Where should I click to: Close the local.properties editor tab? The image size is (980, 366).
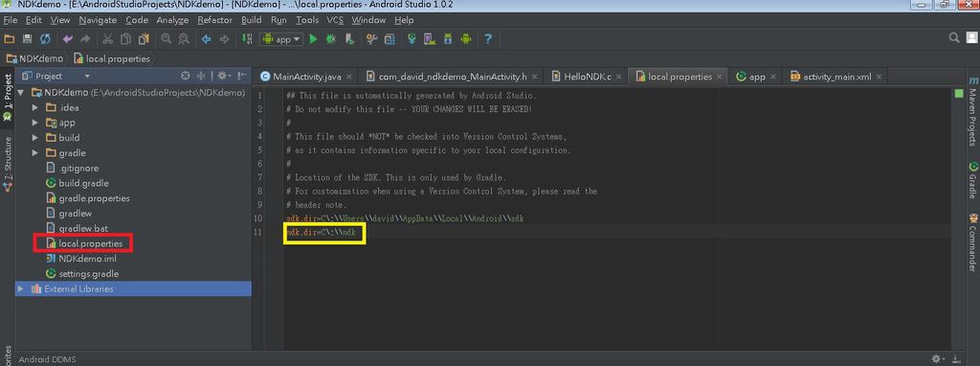720,77
